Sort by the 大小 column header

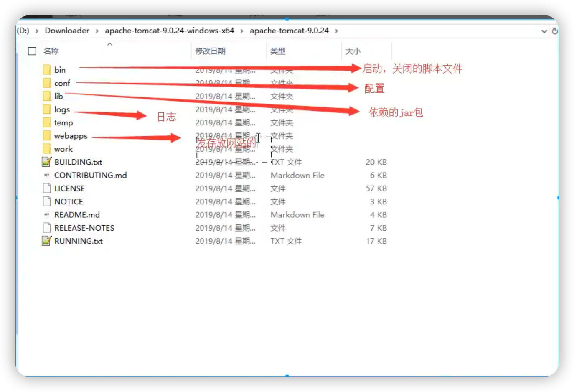353,51
